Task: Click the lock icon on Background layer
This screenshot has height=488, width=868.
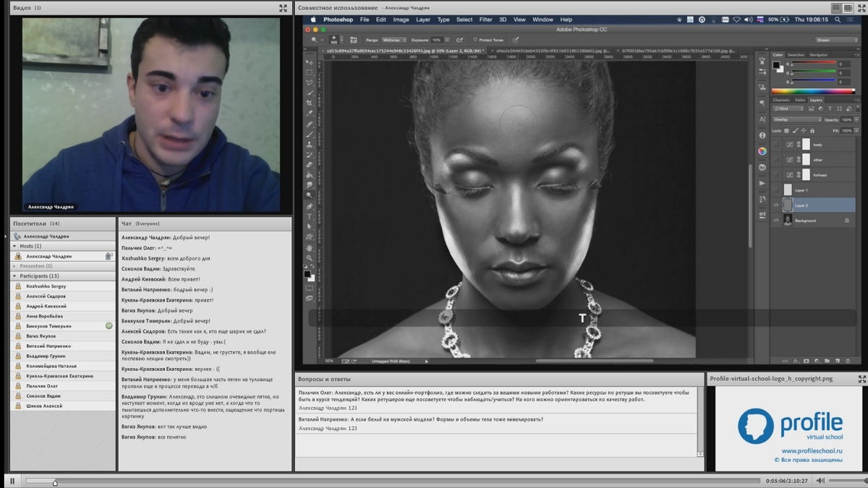Action: pyautogui.click(x=847, y=220)
